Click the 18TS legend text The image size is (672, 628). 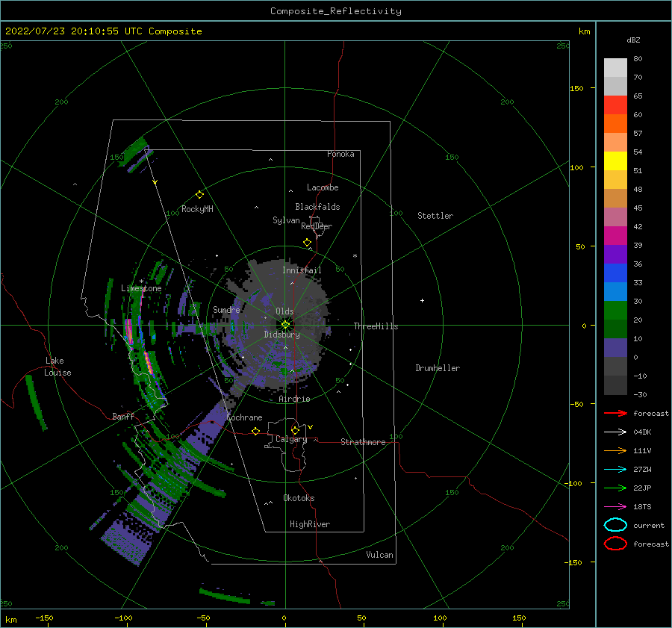coord(642,506)
